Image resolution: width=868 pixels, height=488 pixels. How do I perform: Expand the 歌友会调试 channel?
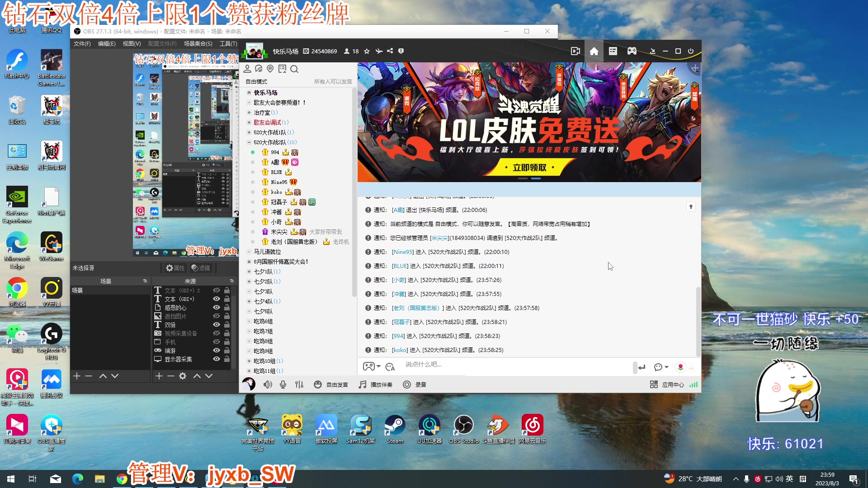[249, 122]
